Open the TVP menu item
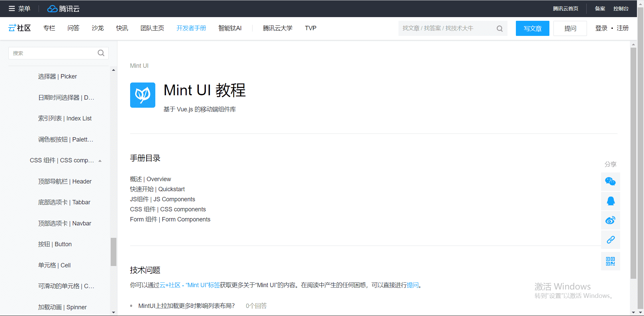Viewport: 644px width, 316px height. 310,28
